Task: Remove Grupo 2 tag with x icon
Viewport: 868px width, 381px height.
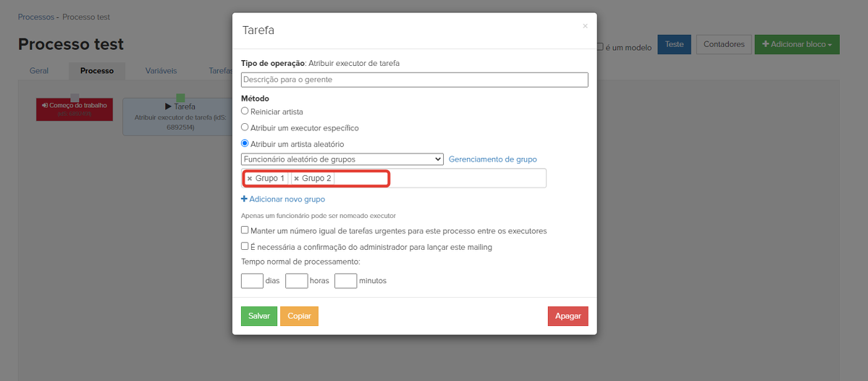Action: click(296, 179)
